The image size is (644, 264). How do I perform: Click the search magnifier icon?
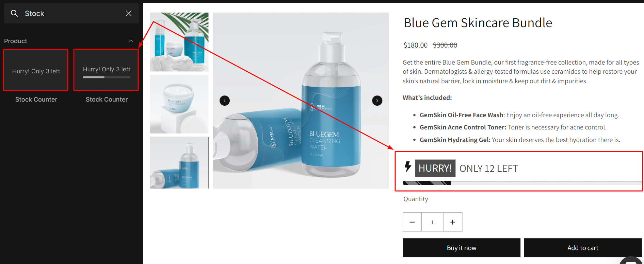point(14,13)
